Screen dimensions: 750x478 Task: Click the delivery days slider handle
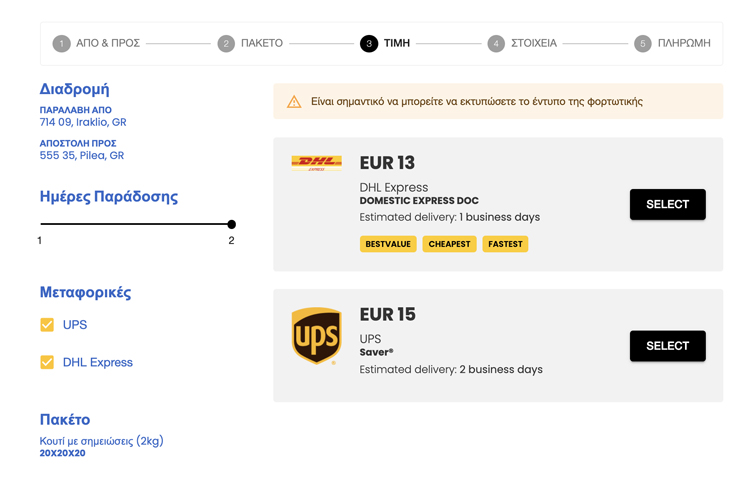point(232,224)
